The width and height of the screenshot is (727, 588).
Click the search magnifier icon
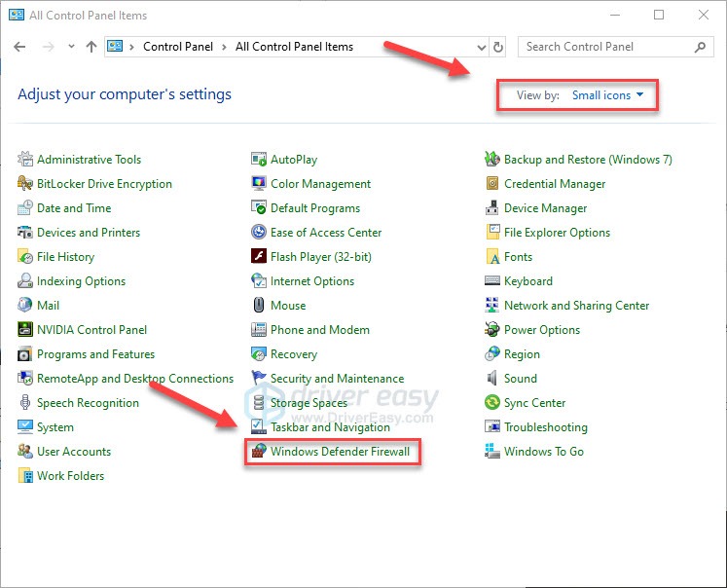point(700,47)
